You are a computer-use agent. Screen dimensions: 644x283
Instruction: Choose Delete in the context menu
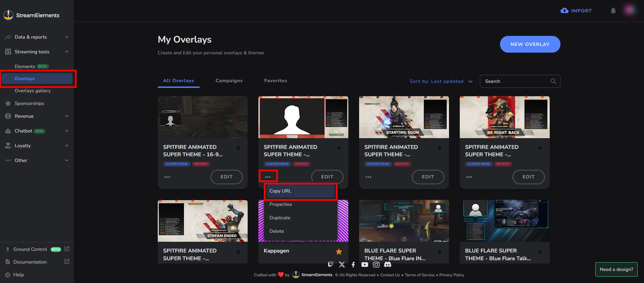[300, 231]
